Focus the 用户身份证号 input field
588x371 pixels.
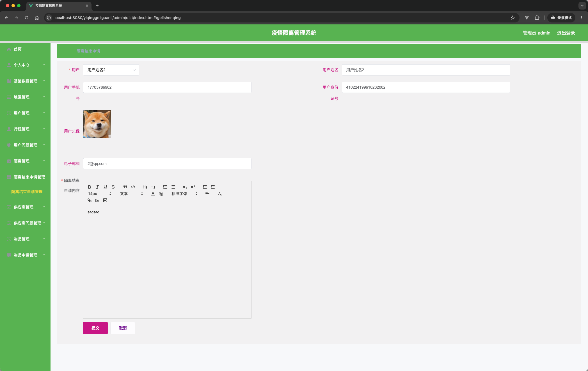pyautogui.click(x=426, y=87)
